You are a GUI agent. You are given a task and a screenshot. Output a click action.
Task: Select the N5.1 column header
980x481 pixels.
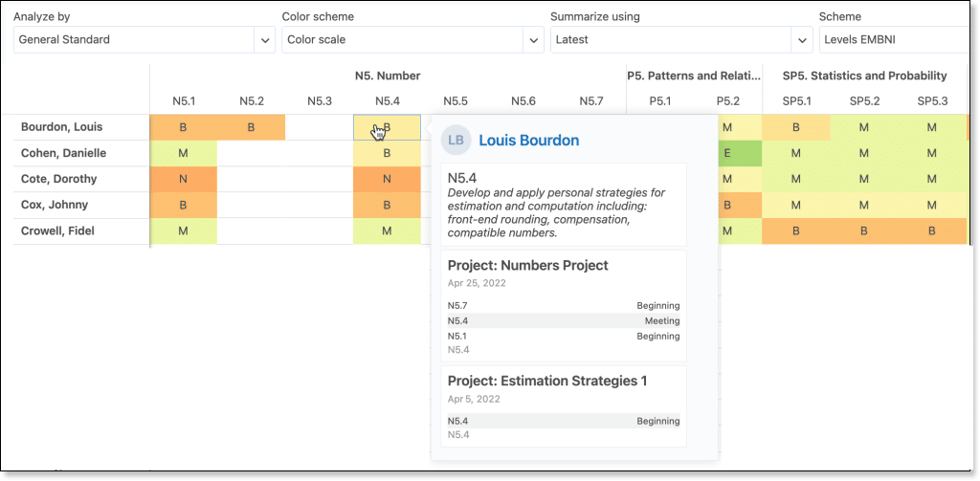coord(183,101)
